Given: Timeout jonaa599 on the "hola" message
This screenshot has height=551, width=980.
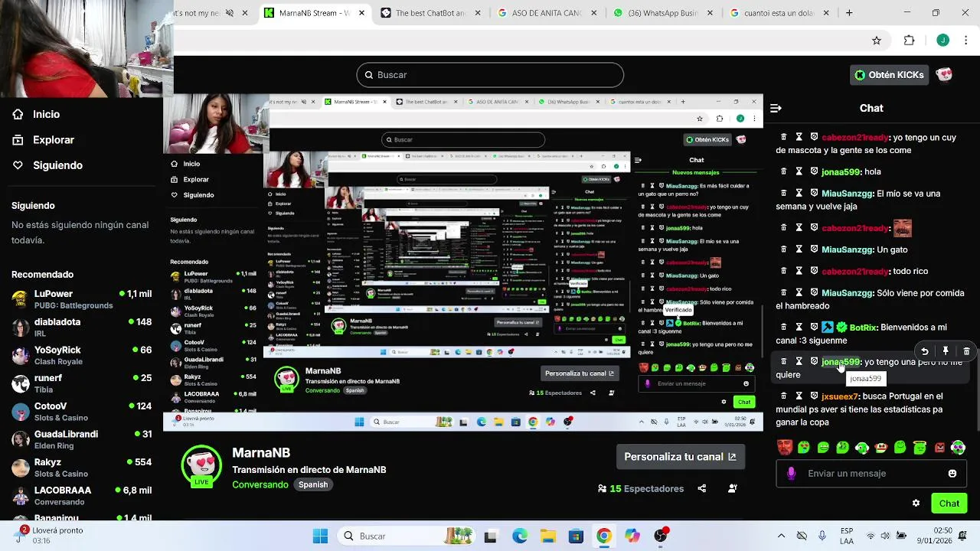Looking at the screenshot, I should [x=799, y=172].
